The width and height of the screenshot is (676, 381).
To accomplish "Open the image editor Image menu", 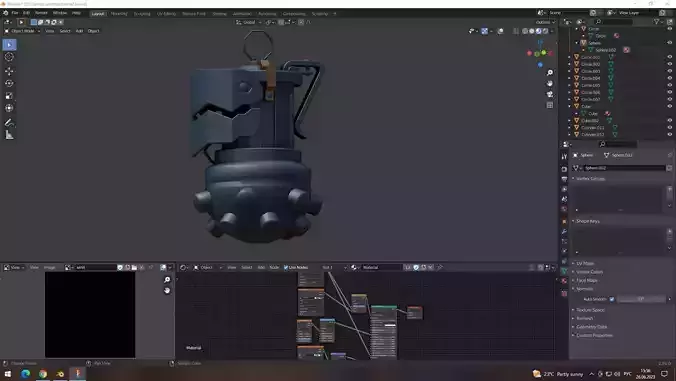I will coord(50,268).
